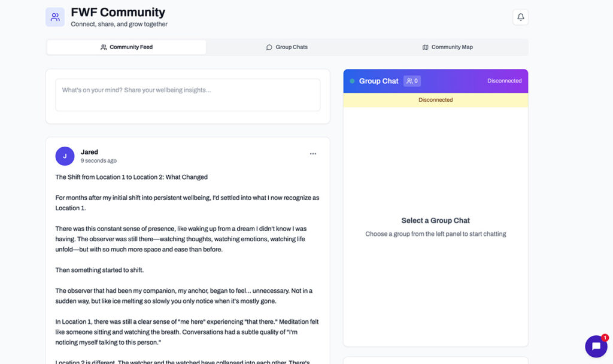
Task: Click the Disconnected status in the chat header
Action: [x=504, y=81]
